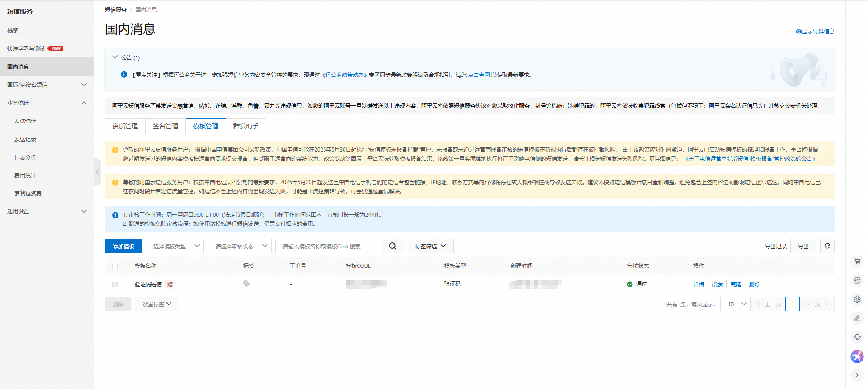868x389 pixels.
Task: Go to page 1 in pagination
Action: click(x=793, y=304)
